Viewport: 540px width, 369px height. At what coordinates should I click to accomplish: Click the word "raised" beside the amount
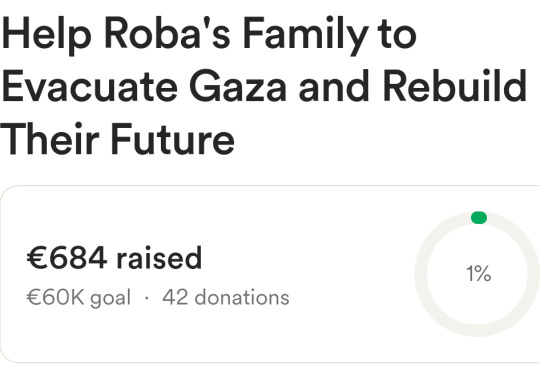(x=159, y=258)
